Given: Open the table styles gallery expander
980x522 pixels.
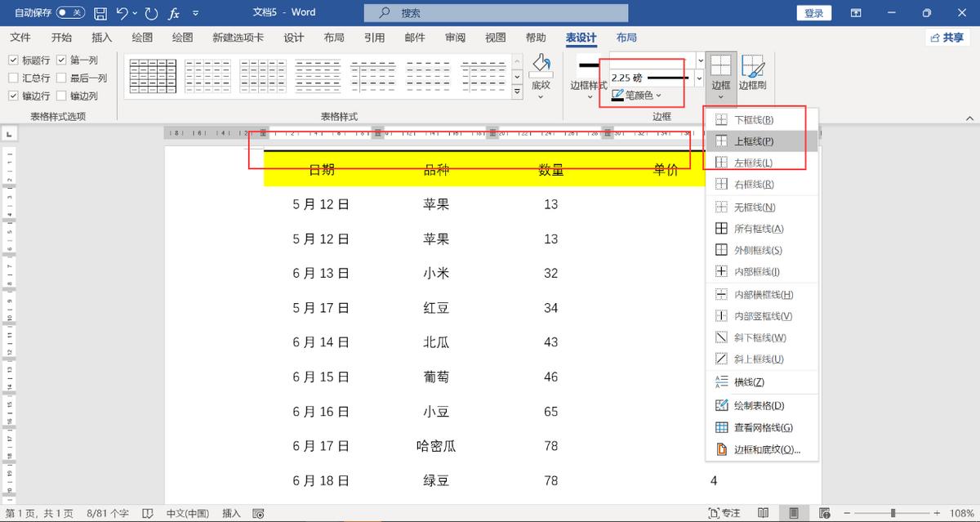Looking at the screenshot, I should pyautogui.click(x=516, y=91).
